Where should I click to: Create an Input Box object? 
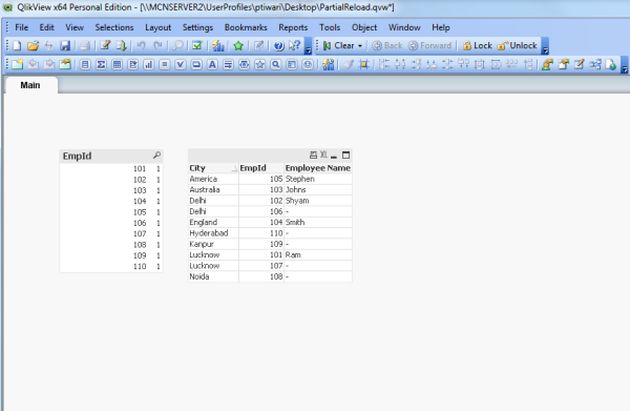point(164,64)
